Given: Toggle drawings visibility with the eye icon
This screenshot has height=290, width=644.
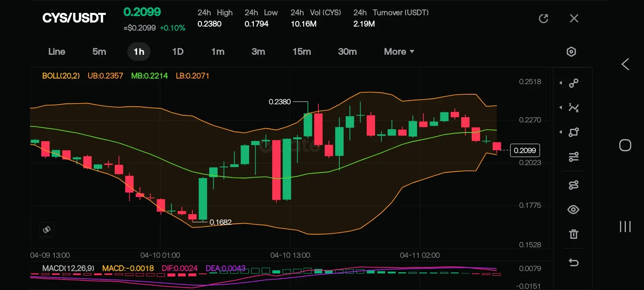Looking at the screenshot, I should [x=574, y=209].
